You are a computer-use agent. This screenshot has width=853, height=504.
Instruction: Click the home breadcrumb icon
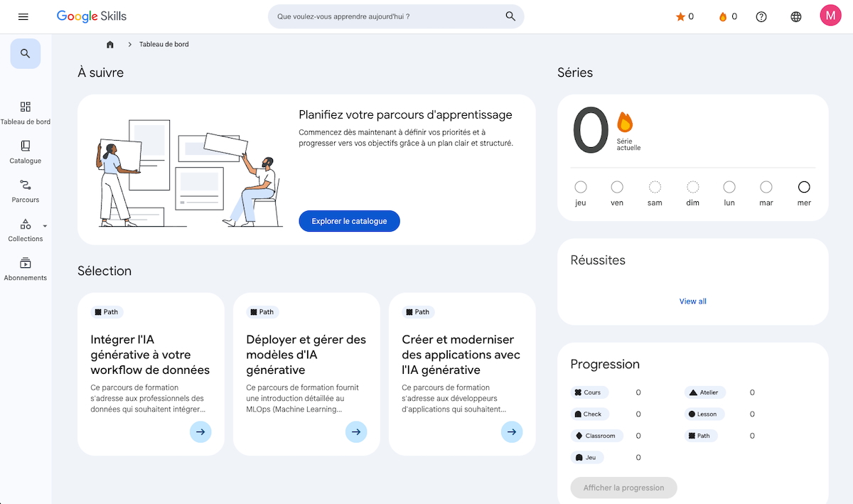[110, 44]
